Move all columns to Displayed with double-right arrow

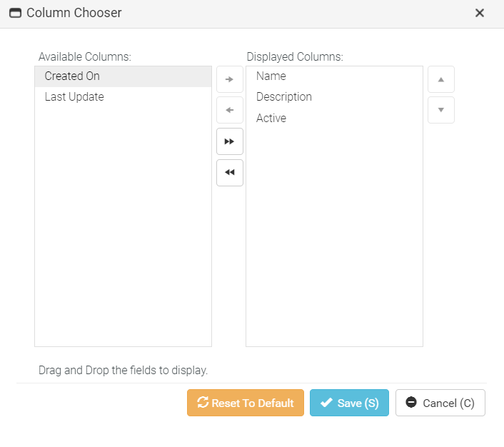point(229,141)
